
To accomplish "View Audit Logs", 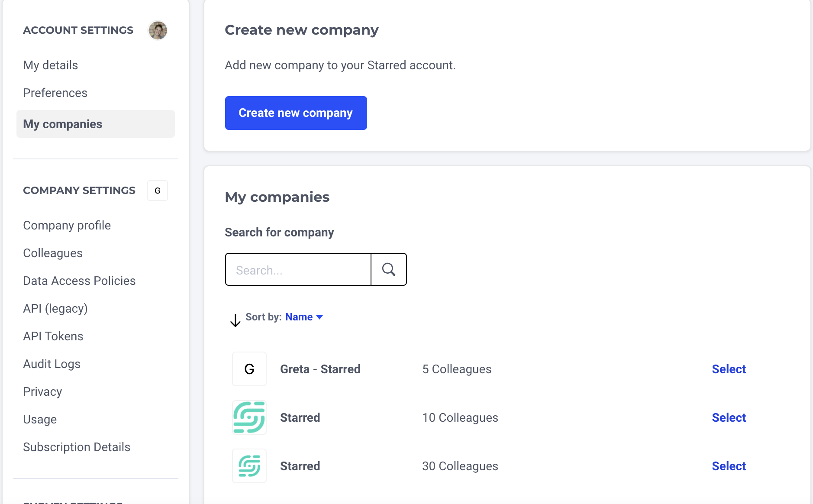I will pyautogui.click(x=52, y=364).
